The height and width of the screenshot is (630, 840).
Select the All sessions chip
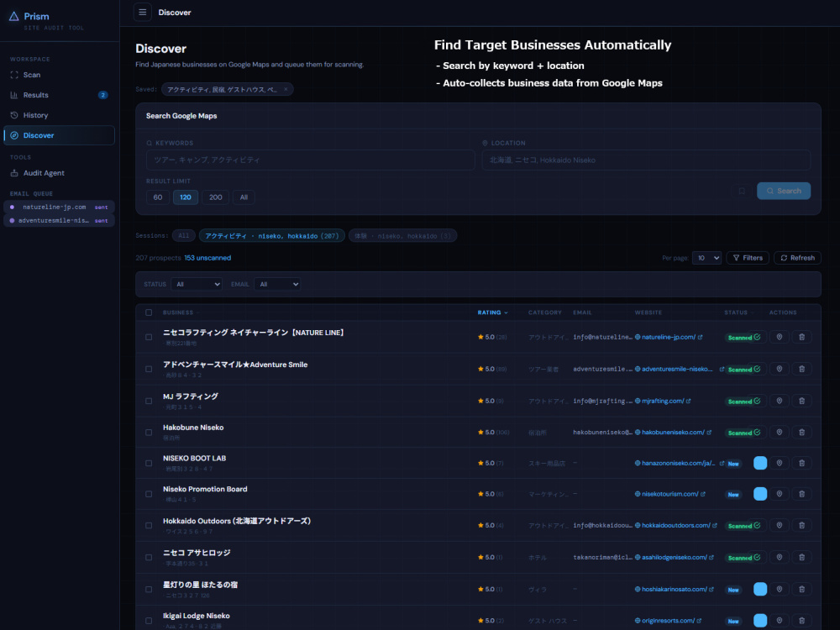[x=184, y=236]
